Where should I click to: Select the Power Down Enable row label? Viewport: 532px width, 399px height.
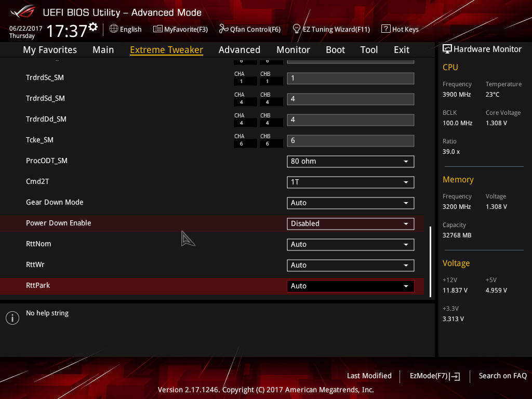pyautogui.click(x=58, y=223)
